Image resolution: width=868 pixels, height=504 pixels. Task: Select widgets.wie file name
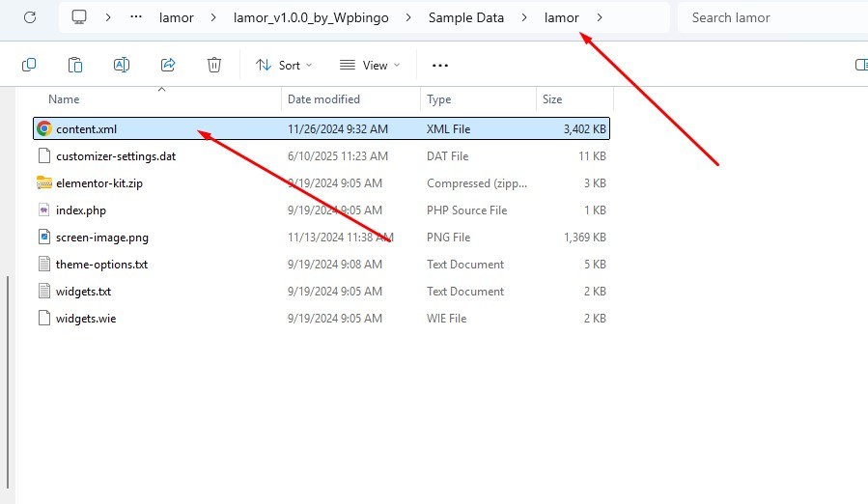86,319
